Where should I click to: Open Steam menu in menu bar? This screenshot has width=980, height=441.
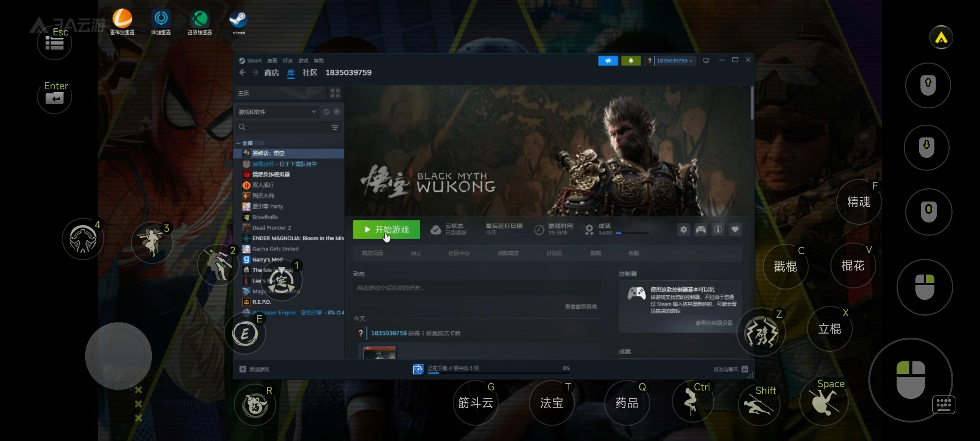[254, 60]
